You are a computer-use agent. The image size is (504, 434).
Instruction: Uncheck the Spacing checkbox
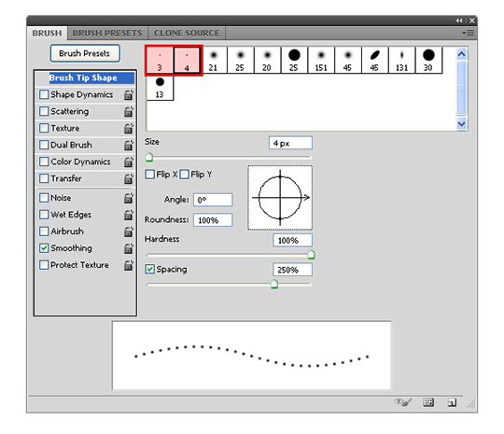(x=149, y=269)
